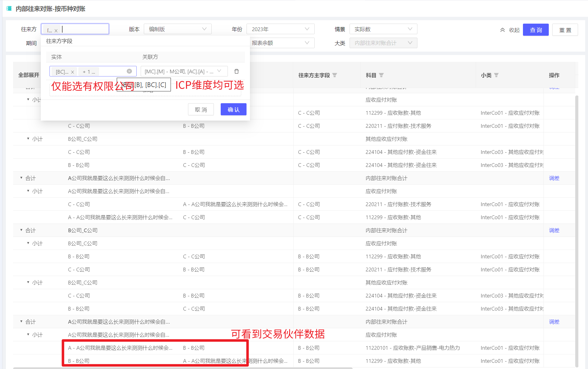Expand the 关联方 dropdown in the popup
The width and height of the screenshot is (588, 369).
219,71
